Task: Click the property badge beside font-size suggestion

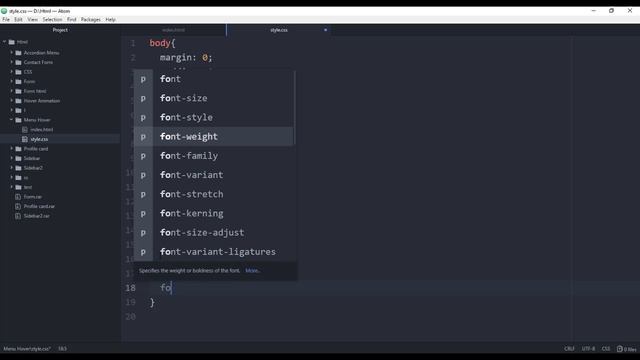Action: [x=143, y=98]
